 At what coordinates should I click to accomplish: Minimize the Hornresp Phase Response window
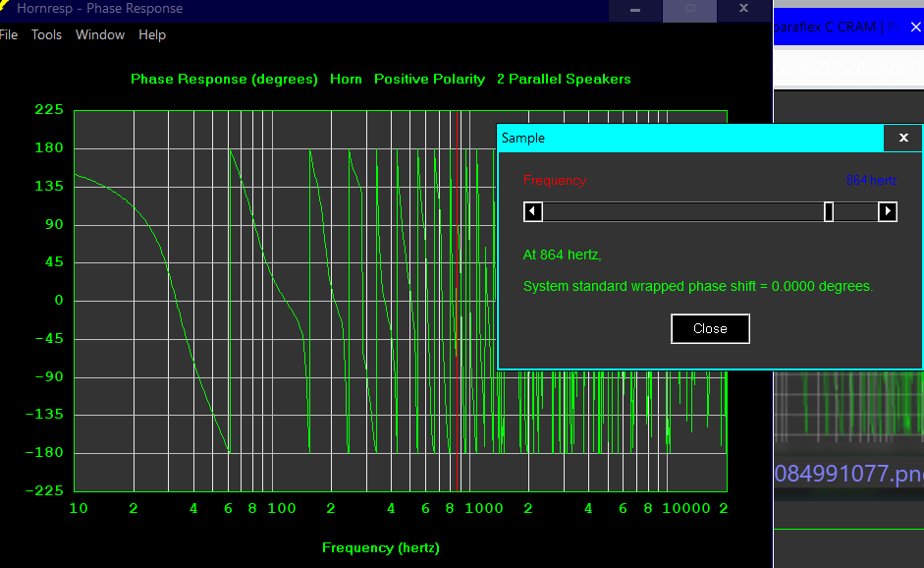(x=635, y=10)
